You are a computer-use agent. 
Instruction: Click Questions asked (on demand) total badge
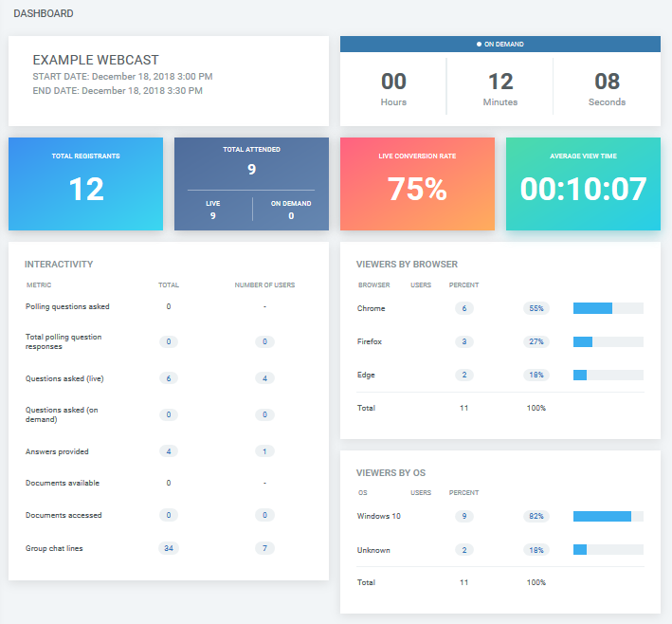[169, 414]
